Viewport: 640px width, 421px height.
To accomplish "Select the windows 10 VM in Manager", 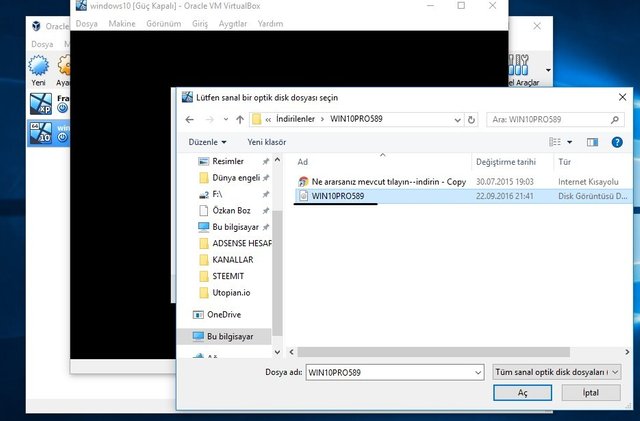I will pyautogui.click(x=49, y=133).
